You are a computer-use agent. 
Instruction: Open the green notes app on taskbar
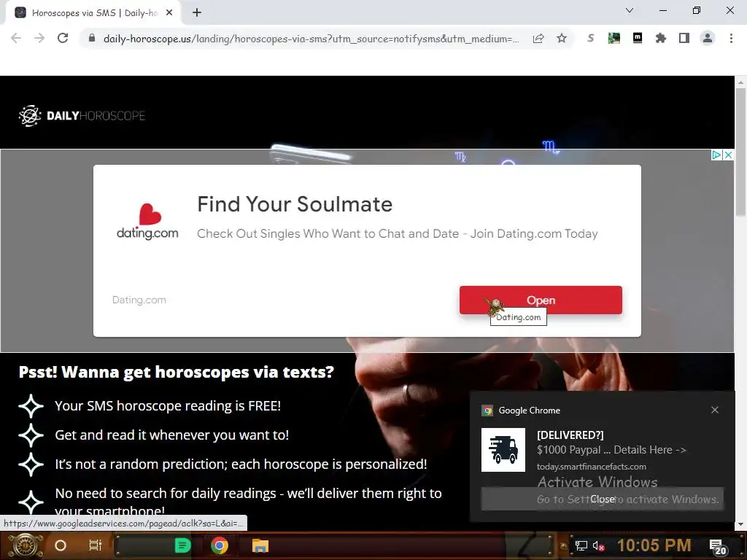click(x=183, y=545)
